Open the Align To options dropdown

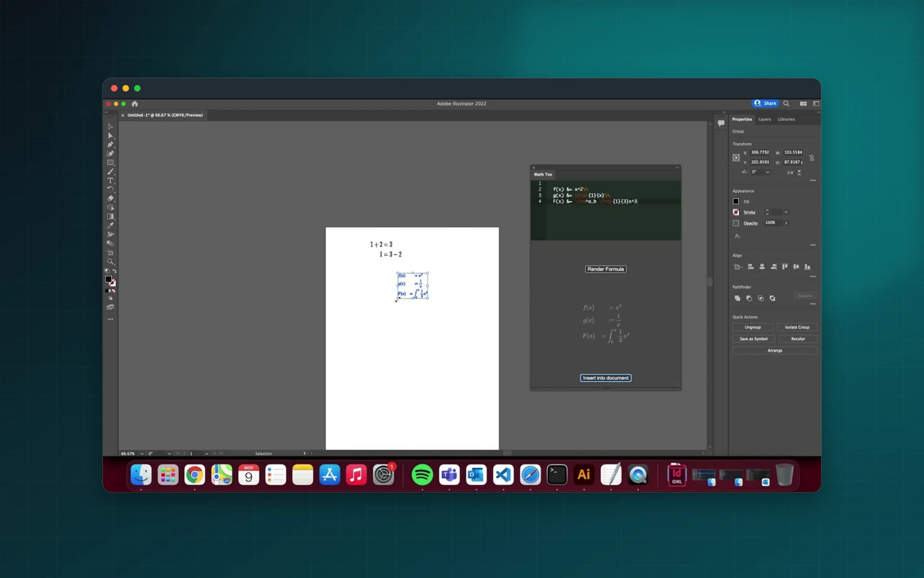[x=738, y=267]
